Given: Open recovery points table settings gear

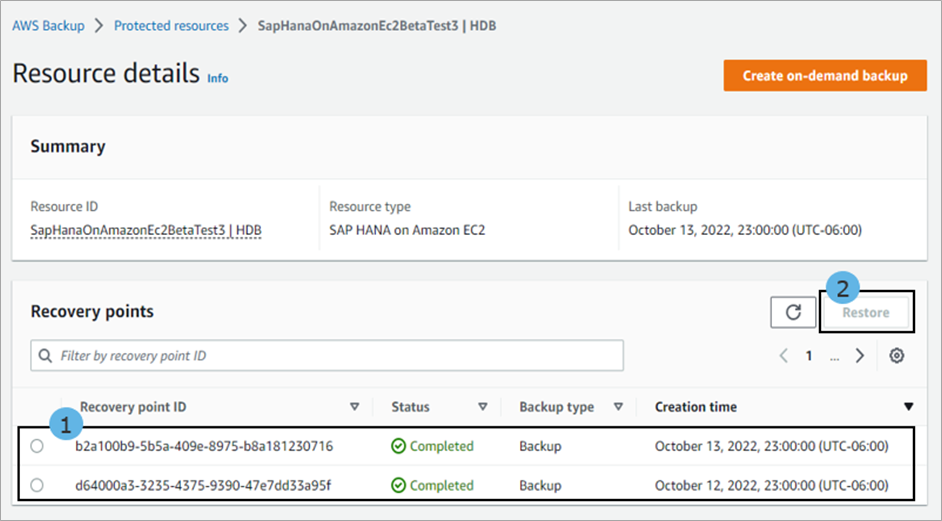Looking at the screenshot, I should pos(896,356).
